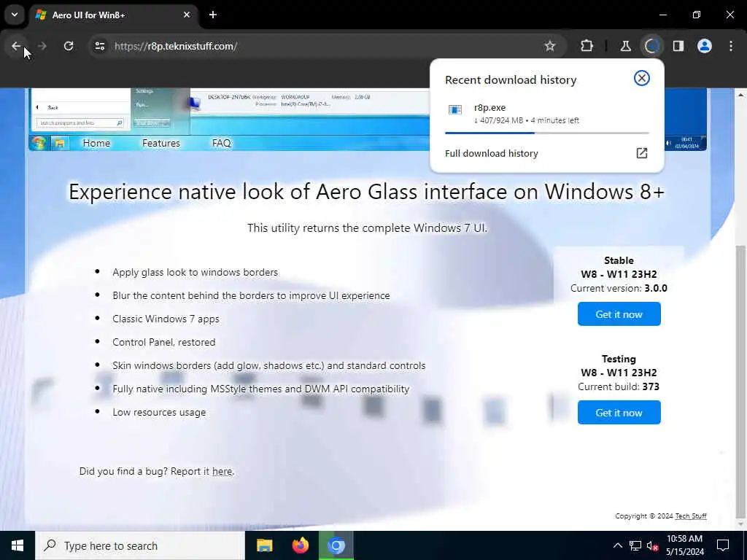Screen dimensions: 747x560
Task: Click the Chrome taskbar icon
Action: (336, 545)
